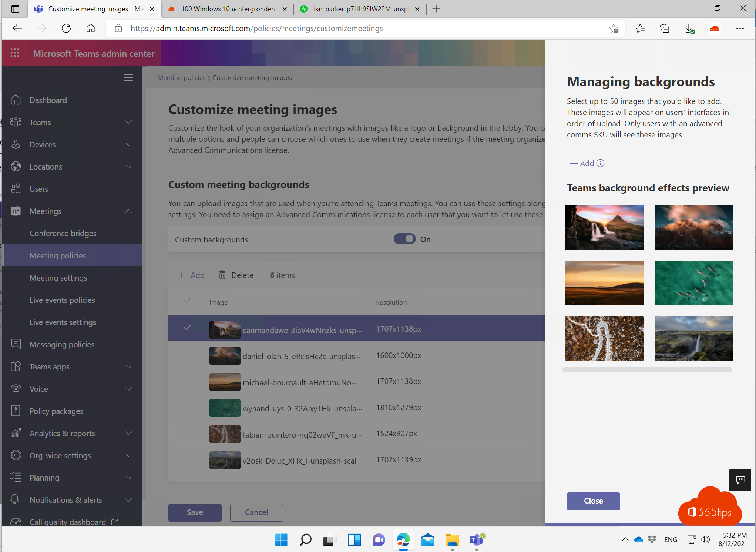Click the Policy packages icon
The height and width of the screenshot is (552, 756).
tap(16, 411)
